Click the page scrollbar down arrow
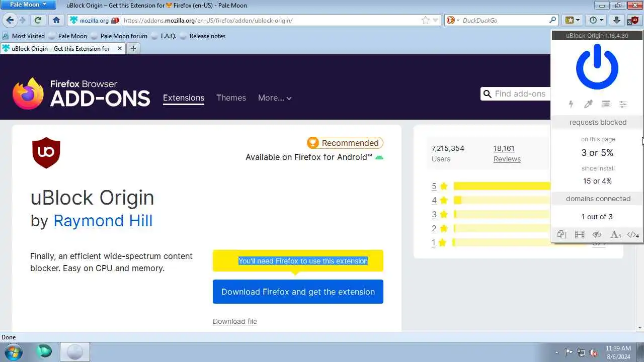This screenshot has height=362, width=644. pos(640,328)
